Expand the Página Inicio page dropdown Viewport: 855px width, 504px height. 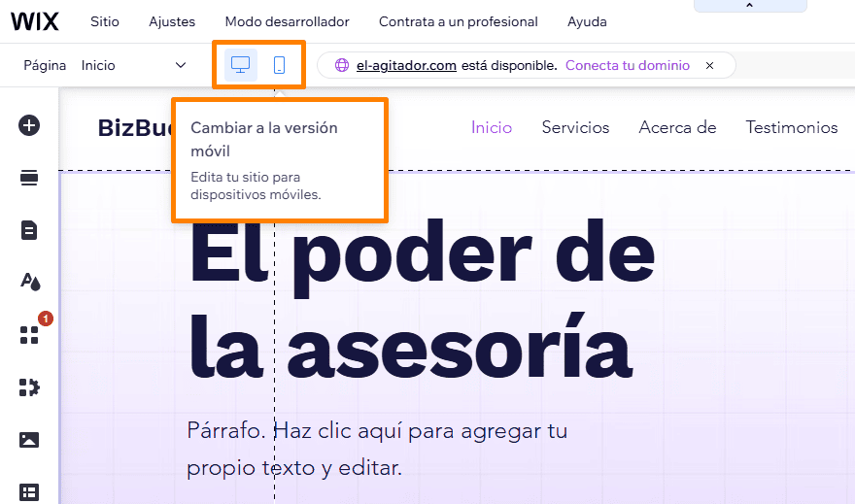(x=134, y=65)
